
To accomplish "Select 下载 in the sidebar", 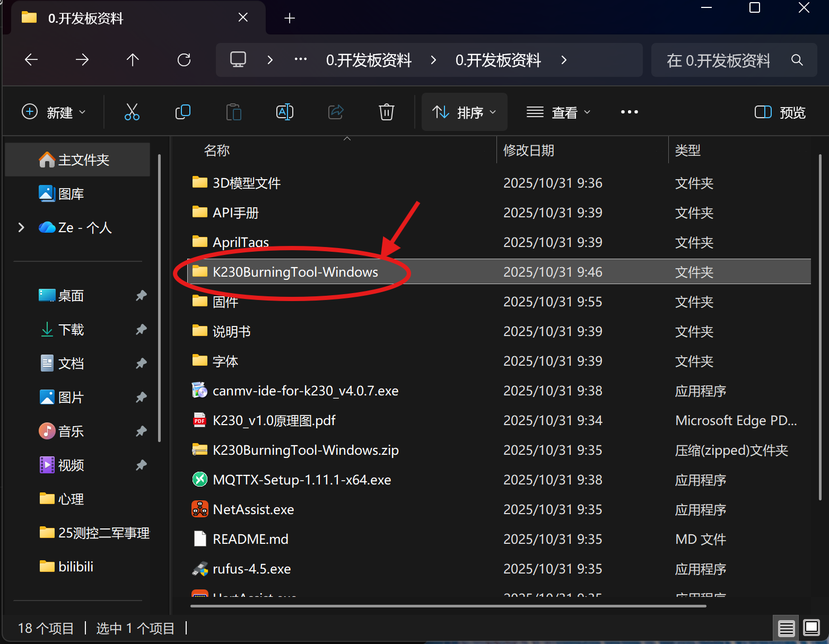I will point(71,330).
